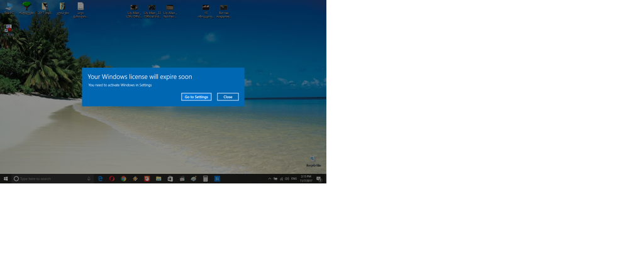Launch Opera browser from the taskbar
This screenshot has height=265, width=644.
112,179
